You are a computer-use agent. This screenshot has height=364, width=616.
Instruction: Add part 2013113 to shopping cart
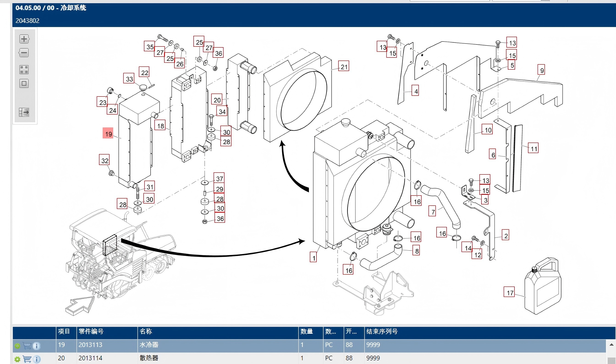(27, 346)
